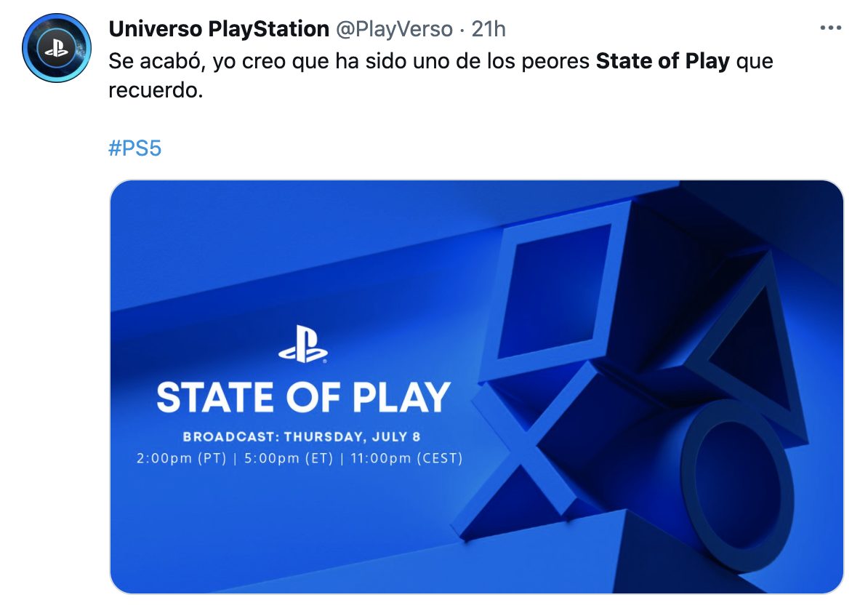868x608 pixels.
Task: Click the cross symbol in the banner
Action: coord(523,451)
